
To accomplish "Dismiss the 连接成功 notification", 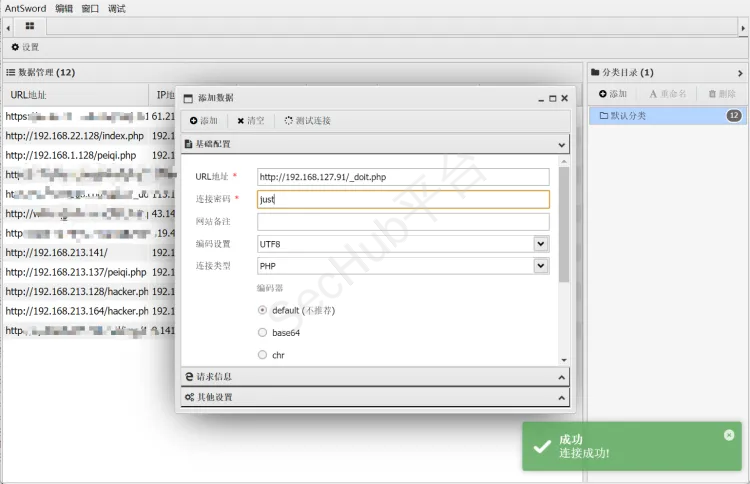I will click(x=729, y=435).
